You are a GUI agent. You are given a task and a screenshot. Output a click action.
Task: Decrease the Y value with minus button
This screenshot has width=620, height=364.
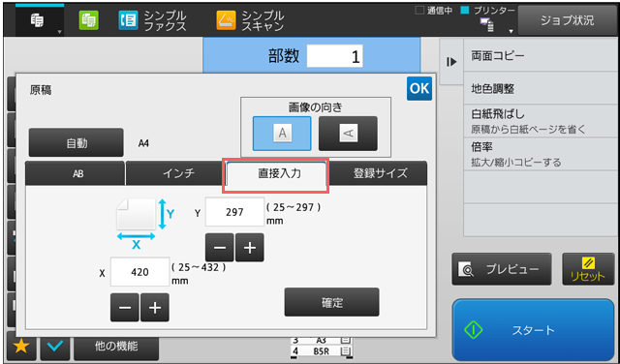[x=220, y=248]
